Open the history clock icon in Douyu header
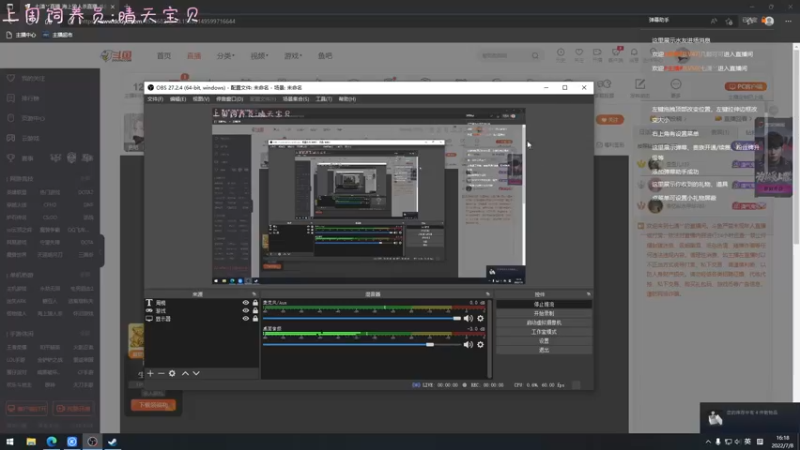 pyautogui.click(x=560, y=53)
